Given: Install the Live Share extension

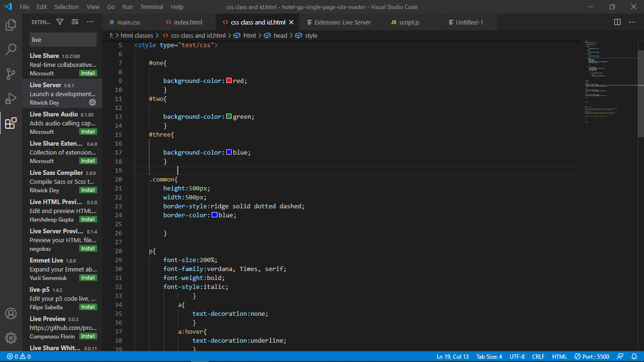Looking at the screenshot, I should (88, 73).
